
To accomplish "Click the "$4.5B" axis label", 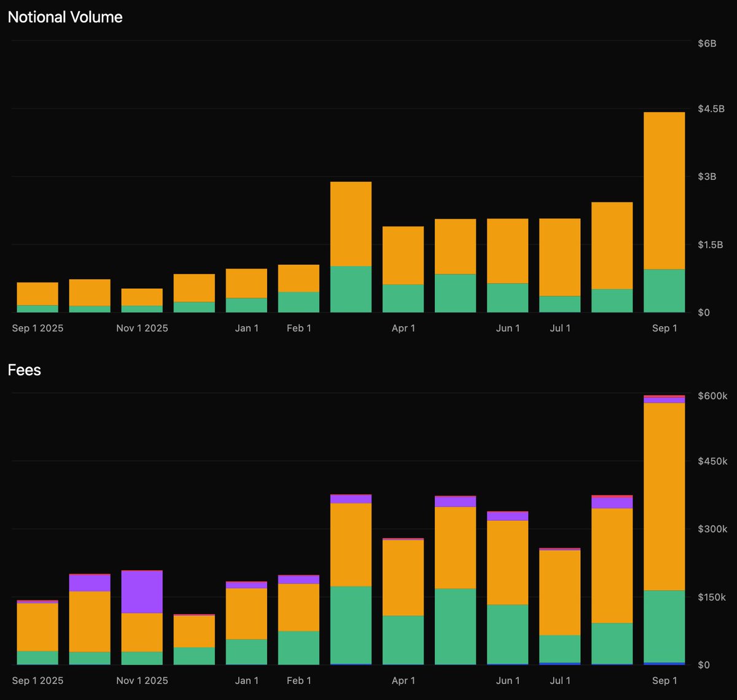I will [x=711, y=109].
